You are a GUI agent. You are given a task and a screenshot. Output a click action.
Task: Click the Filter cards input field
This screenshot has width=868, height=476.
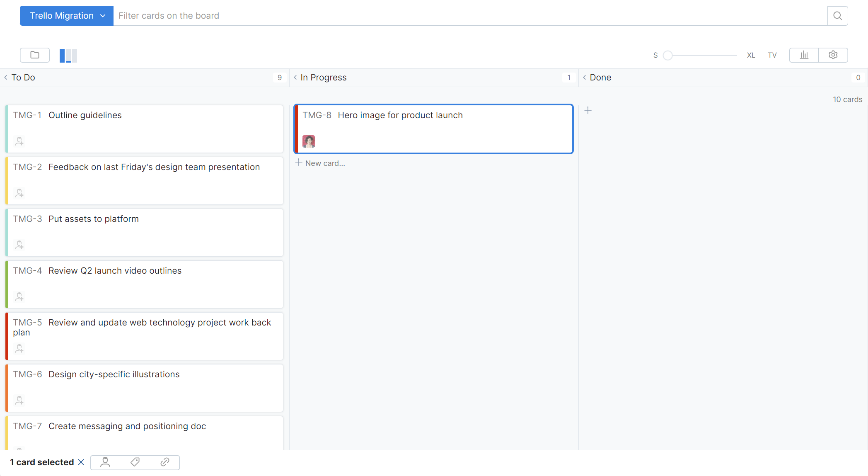(x=470, y=16)
